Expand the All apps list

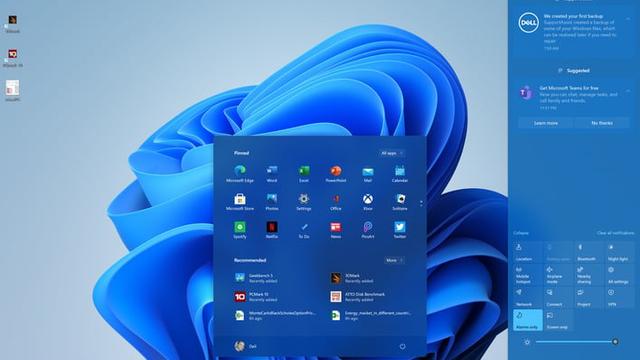tap(392, 153)
